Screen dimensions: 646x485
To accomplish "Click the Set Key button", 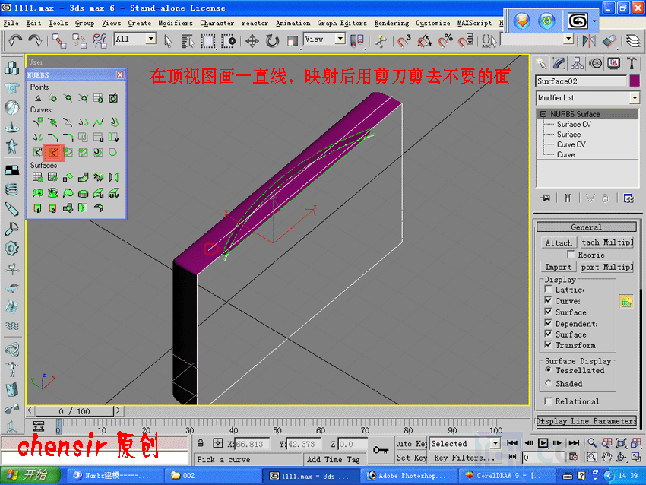I will tap(411, 458).
